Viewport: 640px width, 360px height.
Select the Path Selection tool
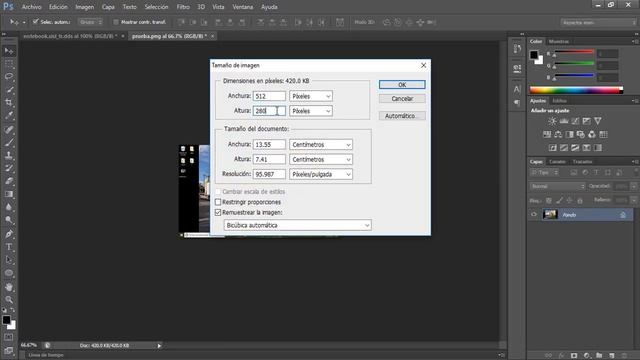click(x=9, y=260)
